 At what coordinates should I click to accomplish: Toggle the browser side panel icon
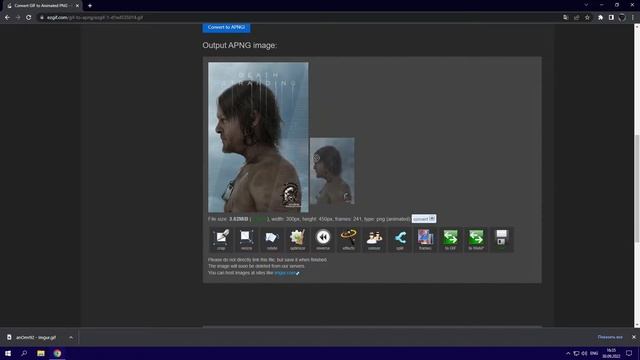pos(611,18)
